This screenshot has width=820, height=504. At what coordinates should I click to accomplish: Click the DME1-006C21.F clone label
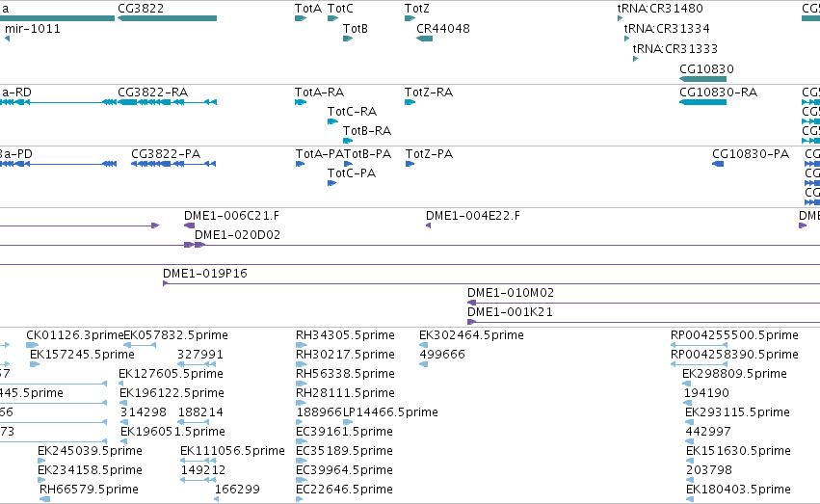coord(231,216)
